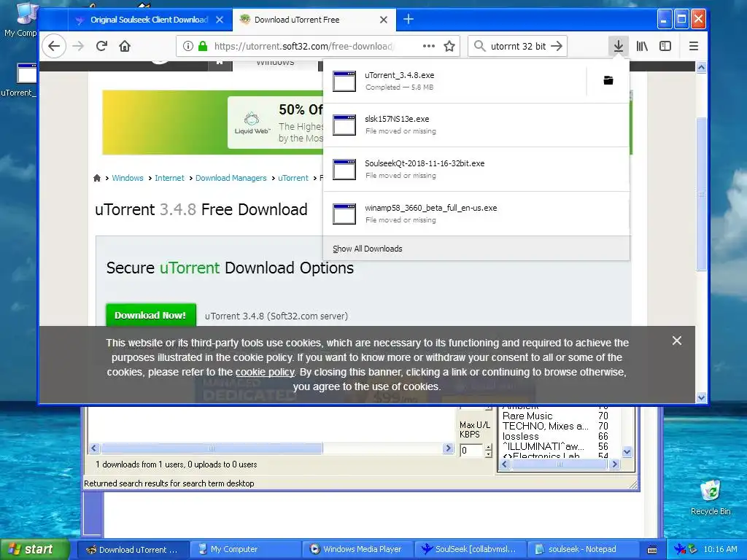Switch to My Computer taskbar button
The height and width of the screenshot is (560, 747).
pos(245,550)
